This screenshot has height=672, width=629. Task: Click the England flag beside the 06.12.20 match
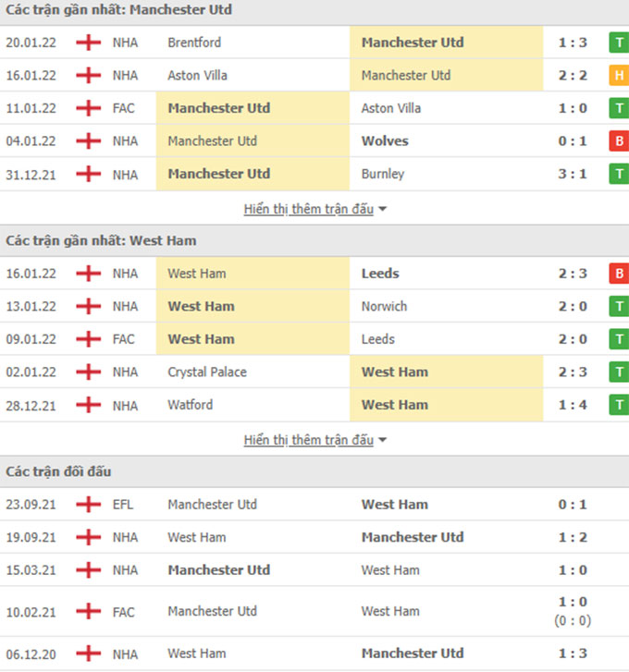click(x=89, y=654)
